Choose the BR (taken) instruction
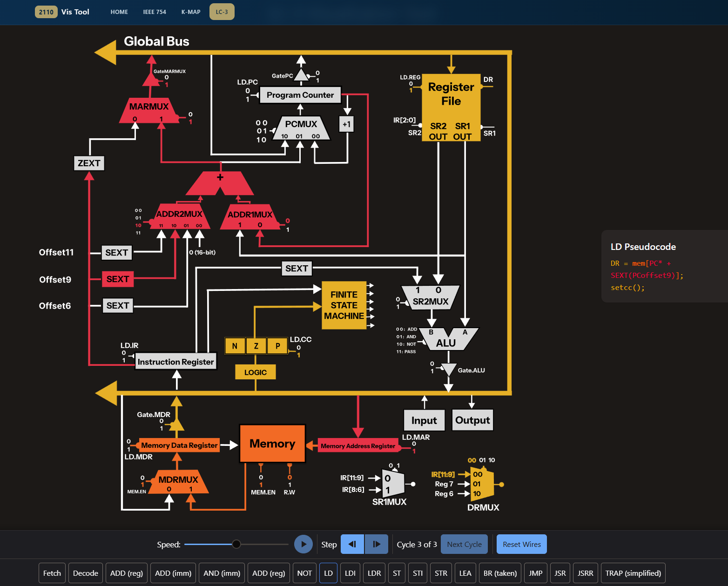The height and width of the screenshot is (586, 728). (x=500, y=573)
